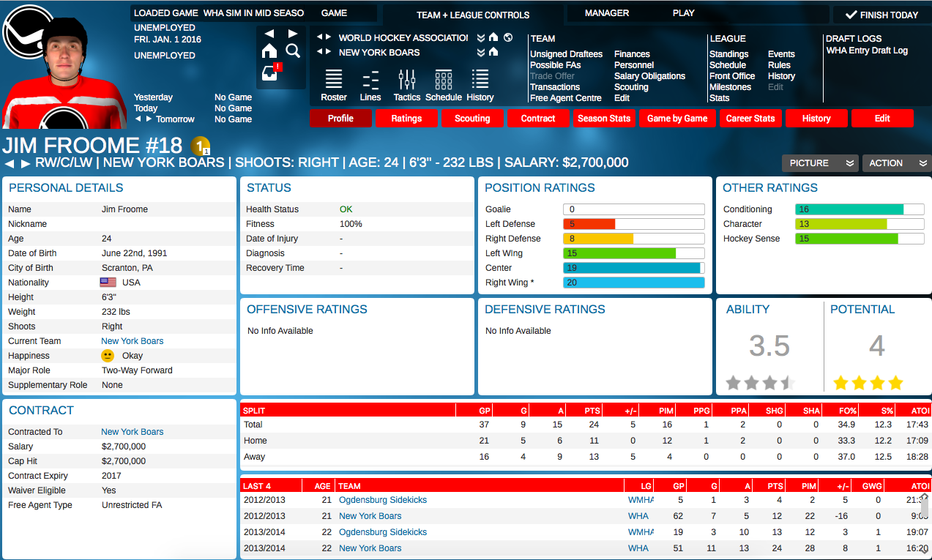Image resolution: width=932 pixels, height=560 pixels.
Task: Expand the World Hockey Association chevron
Action: (x=481, y=37)
